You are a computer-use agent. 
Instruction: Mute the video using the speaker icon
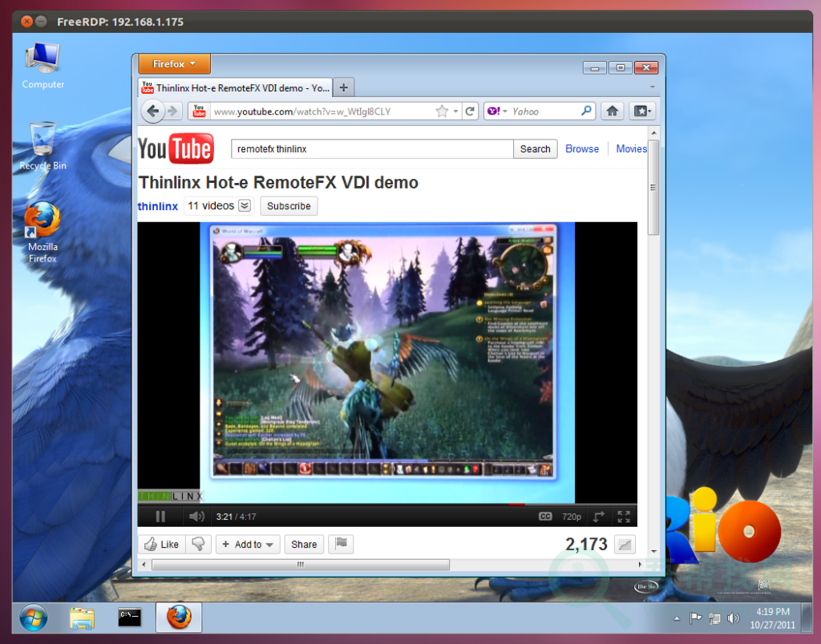pos(196,517)
